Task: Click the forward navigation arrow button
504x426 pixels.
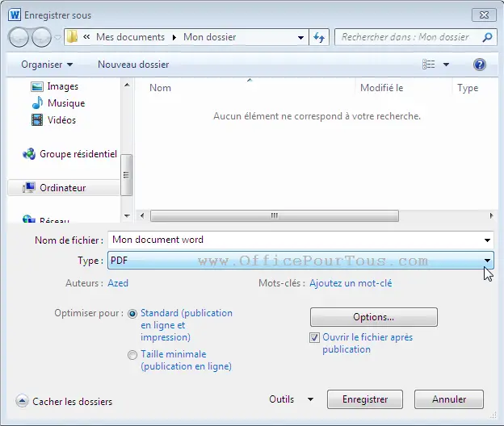Action: [x=41, y=37]
